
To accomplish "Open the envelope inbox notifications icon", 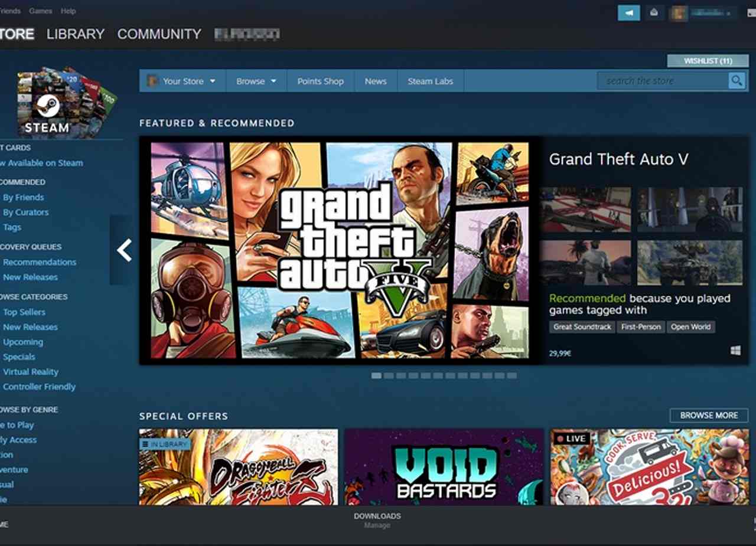I will tap(654, 12).
